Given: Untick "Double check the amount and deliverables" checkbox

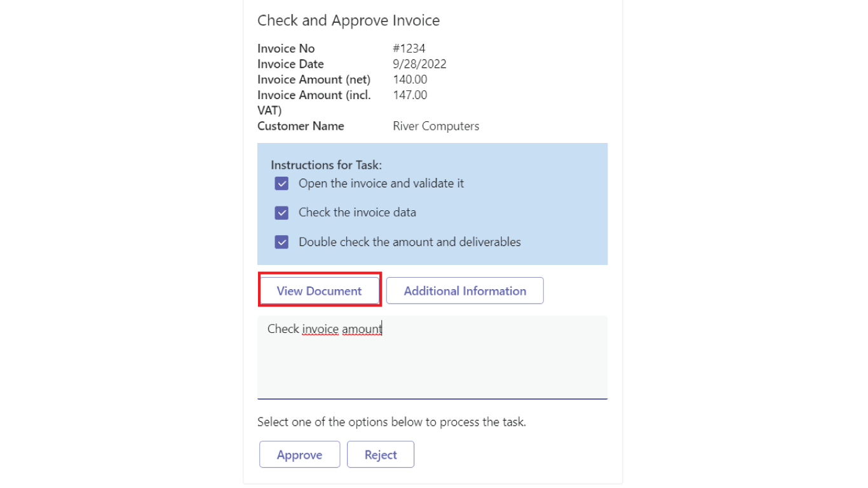Looking at the screenshot, I should pos(281,242).
